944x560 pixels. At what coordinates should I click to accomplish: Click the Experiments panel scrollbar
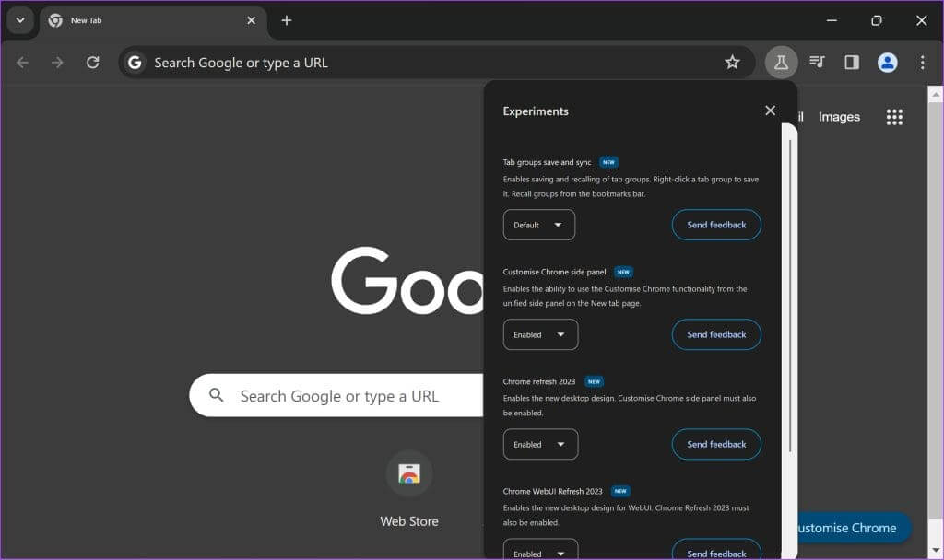coord(790,295)
